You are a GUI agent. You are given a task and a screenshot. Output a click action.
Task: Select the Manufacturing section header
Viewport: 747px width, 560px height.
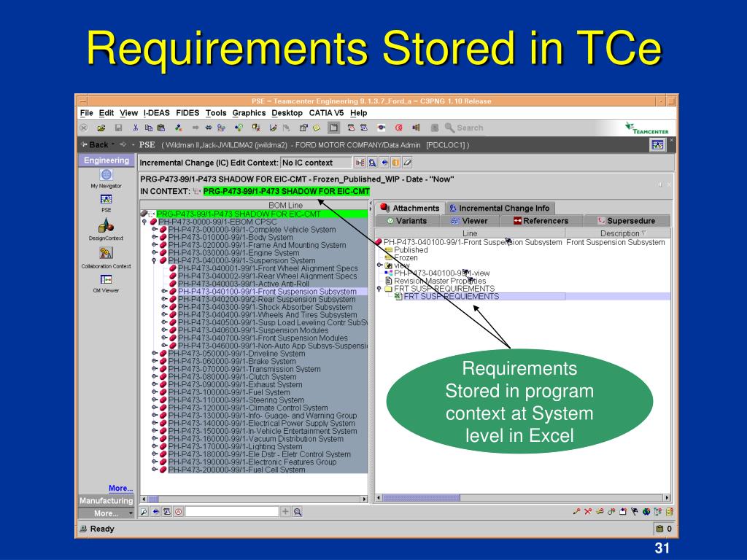pyautogui.click(x=107, y=501)
